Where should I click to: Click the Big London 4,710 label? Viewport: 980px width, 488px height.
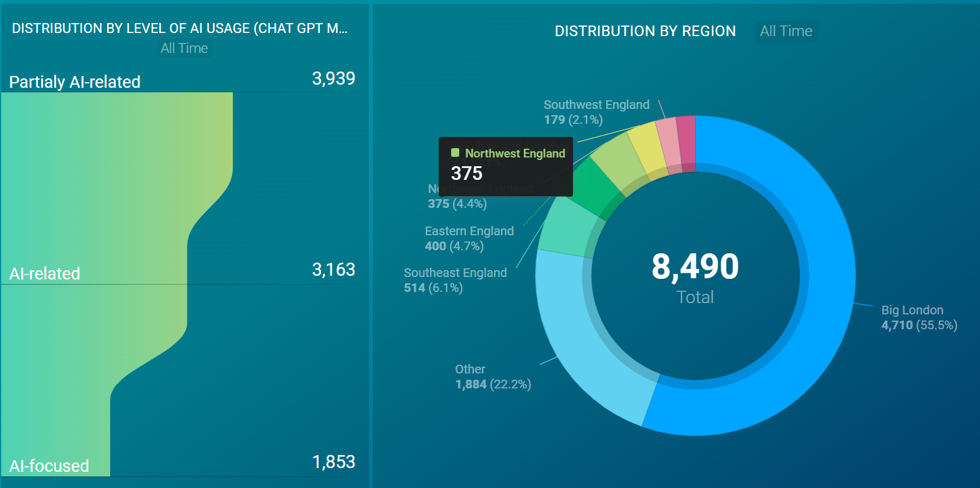(918, 317)
